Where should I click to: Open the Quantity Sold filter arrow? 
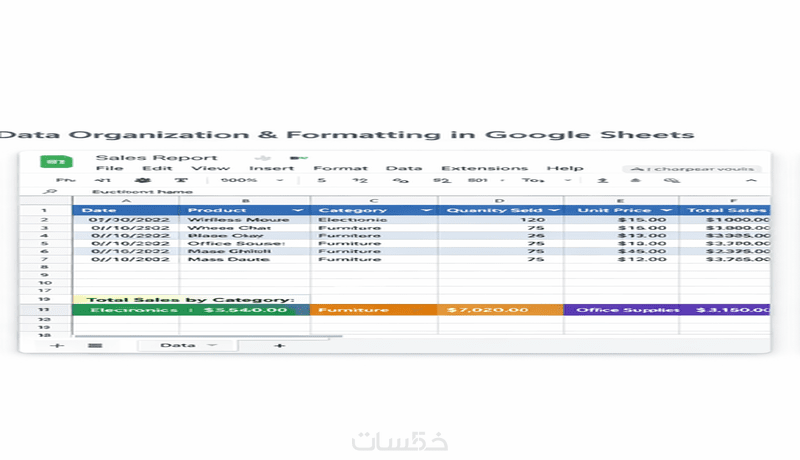point(554,210)
